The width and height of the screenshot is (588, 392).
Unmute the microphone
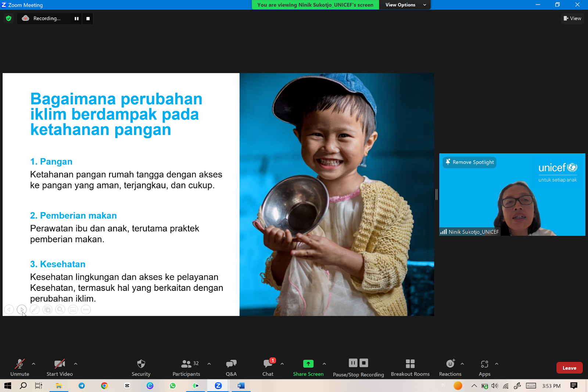coord(20,367)
